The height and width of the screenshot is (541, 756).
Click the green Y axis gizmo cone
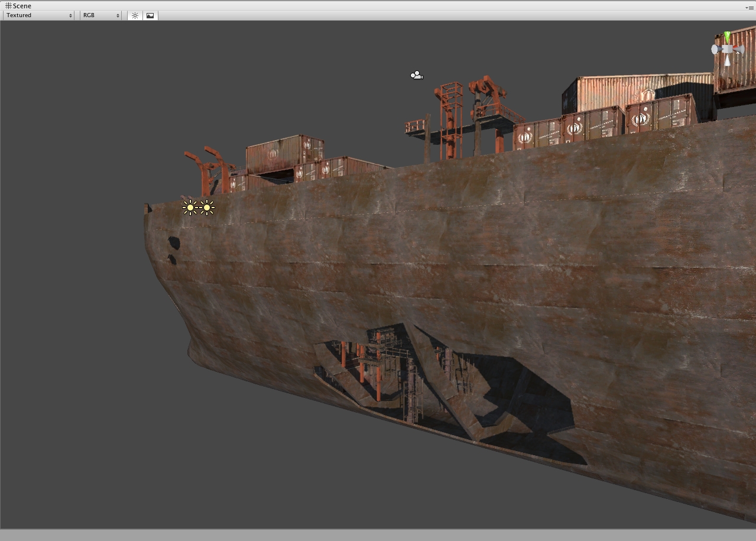pos(727,37)
